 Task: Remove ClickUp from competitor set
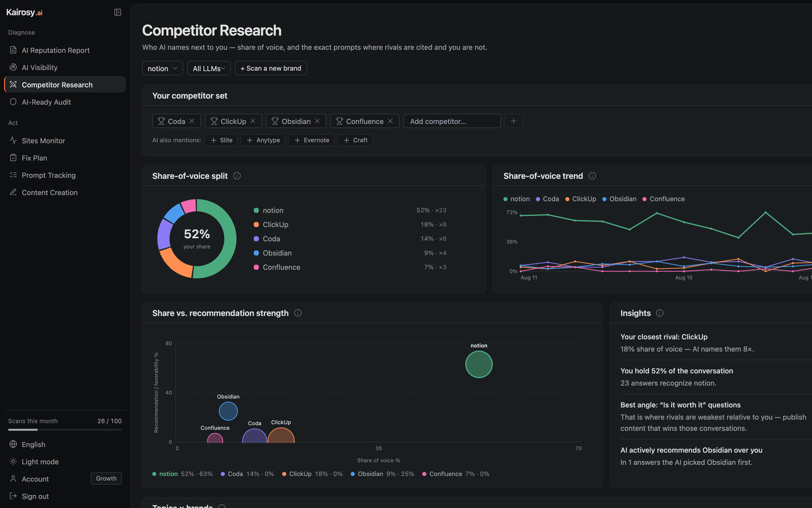tap(253, 121)
